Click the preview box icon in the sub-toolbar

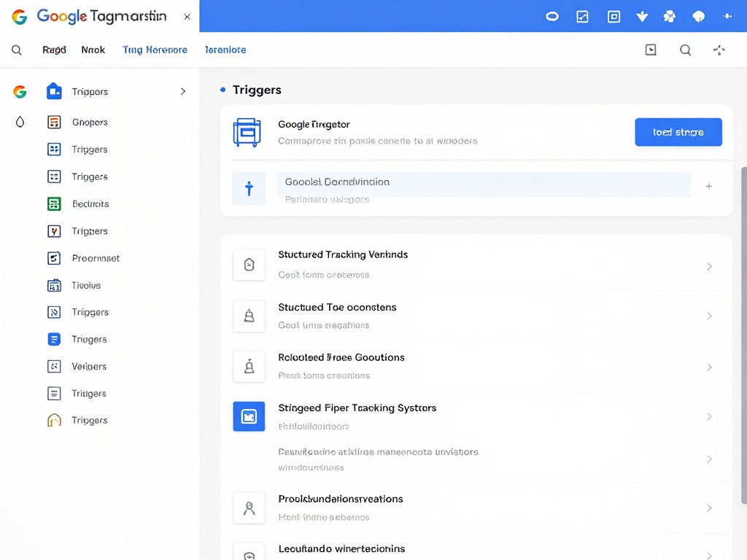(x=651, y=50)
